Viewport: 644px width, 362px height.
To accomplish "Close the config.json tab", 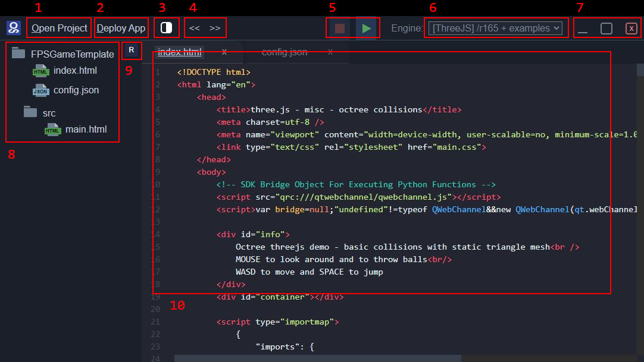I will [330, 52].
